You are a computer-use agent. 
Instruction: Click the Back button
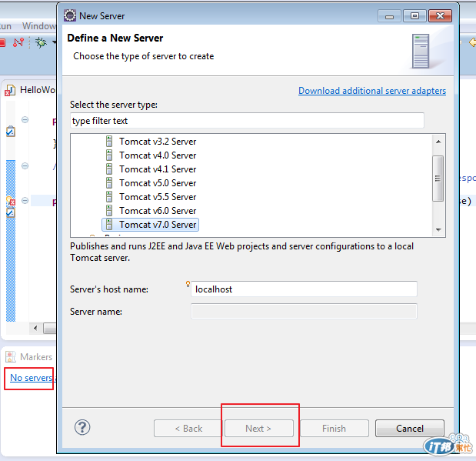(188, 429)
